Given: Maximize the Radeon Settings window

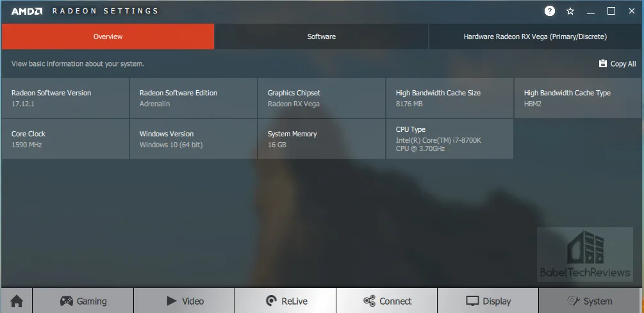Looking at the screenshot, I should (x=611, y=11).
